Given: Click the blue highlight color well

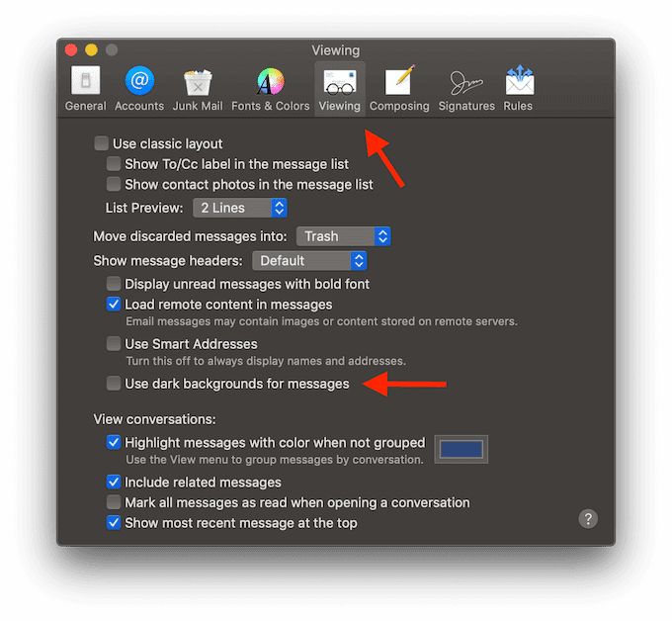Looking at the screenshot, I should [x=462, y=450].
